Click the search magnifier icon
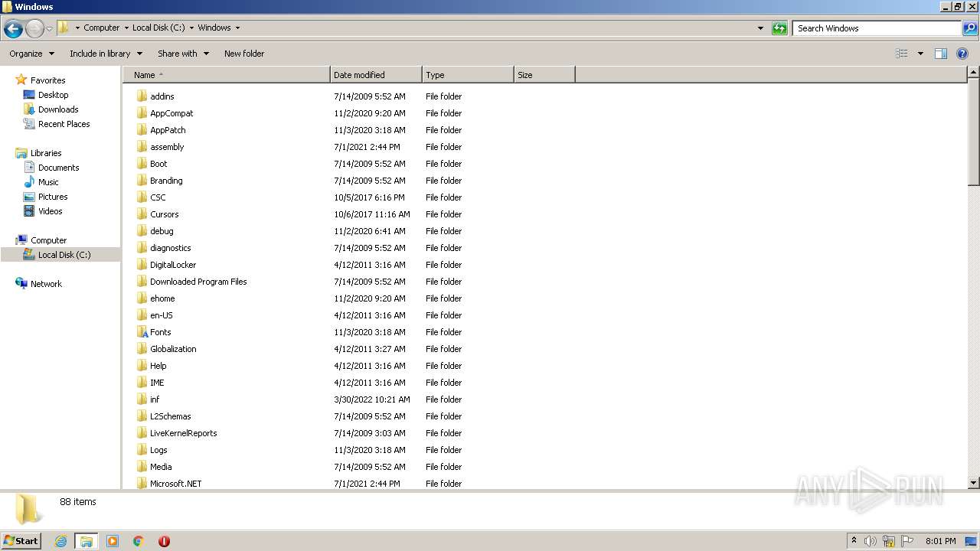Screen dimensions: 980x551 [x=969, y=28]
